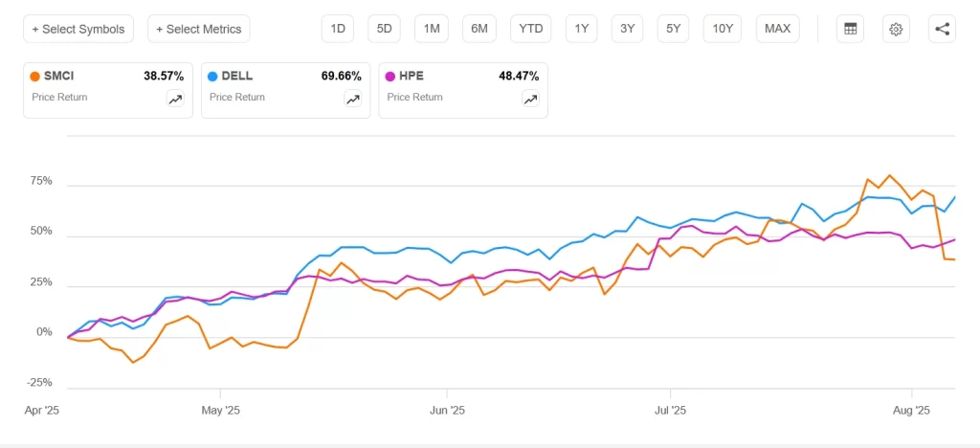Viewport: 980px width, 448px height.
Task: Select the 1D time range
Action: coord(338,29)
